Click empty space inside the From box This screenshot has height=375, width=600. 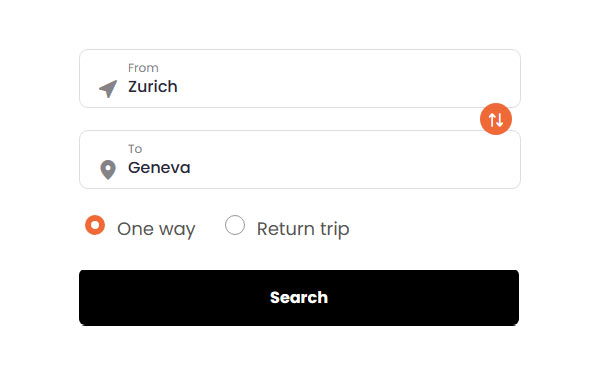pos(344,78)
